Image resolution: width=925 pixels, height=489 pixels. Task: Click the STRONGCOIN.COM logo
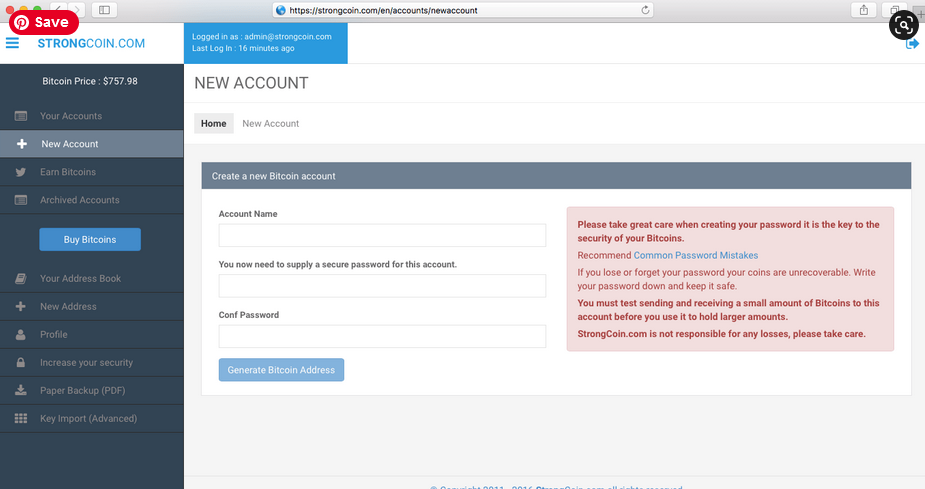[91, 43]
